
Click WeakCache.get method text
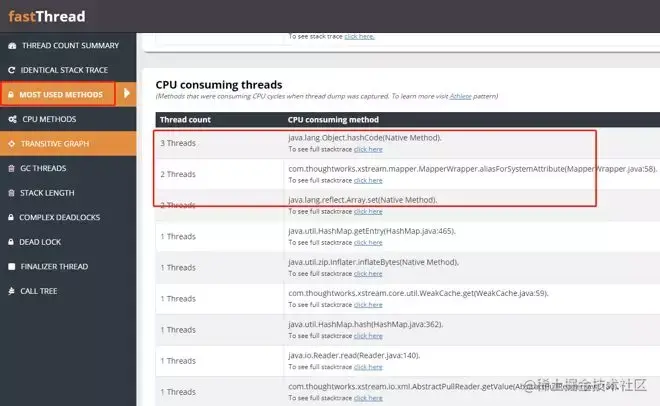(x=418, y=293)
